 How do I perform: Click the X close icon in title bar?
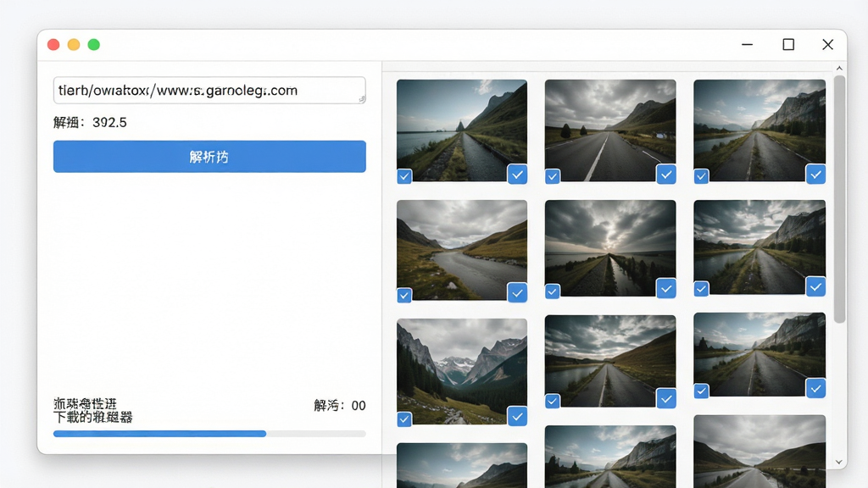pyautogui.click(x=827, y=44)
